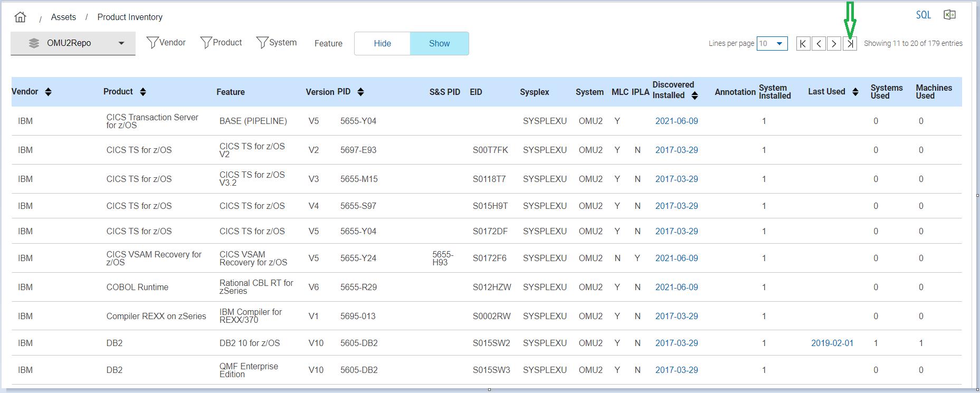This screenshot has height=393, width=980.
Task: Go to next page of entries
Action: (x=834, y=44)
